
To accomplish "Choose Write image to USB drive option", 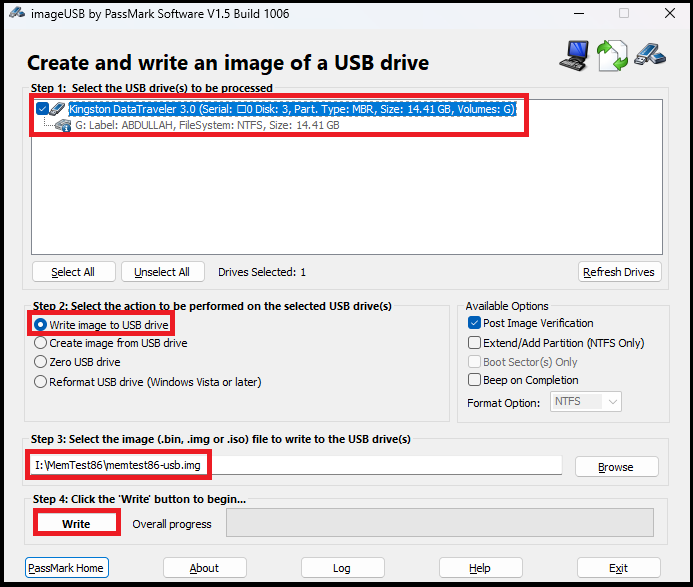I will 101,325.
